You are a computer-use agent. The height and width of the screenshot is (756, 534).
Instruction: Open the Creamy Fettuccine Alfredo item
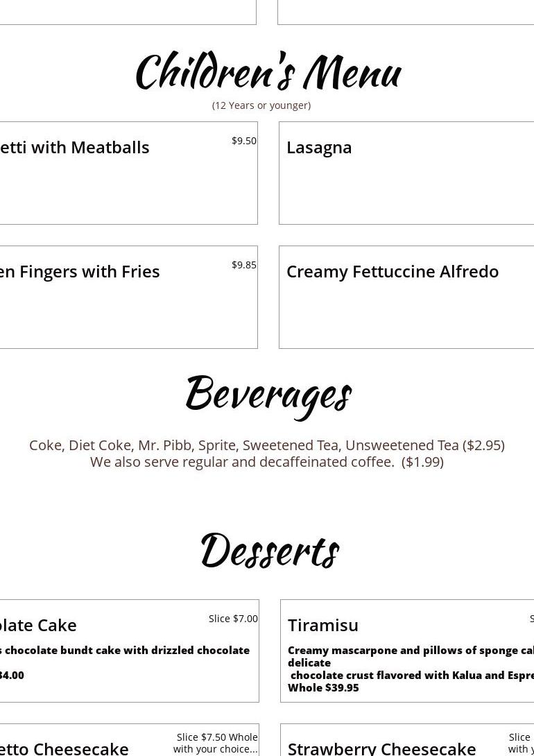tap(393, 271)
